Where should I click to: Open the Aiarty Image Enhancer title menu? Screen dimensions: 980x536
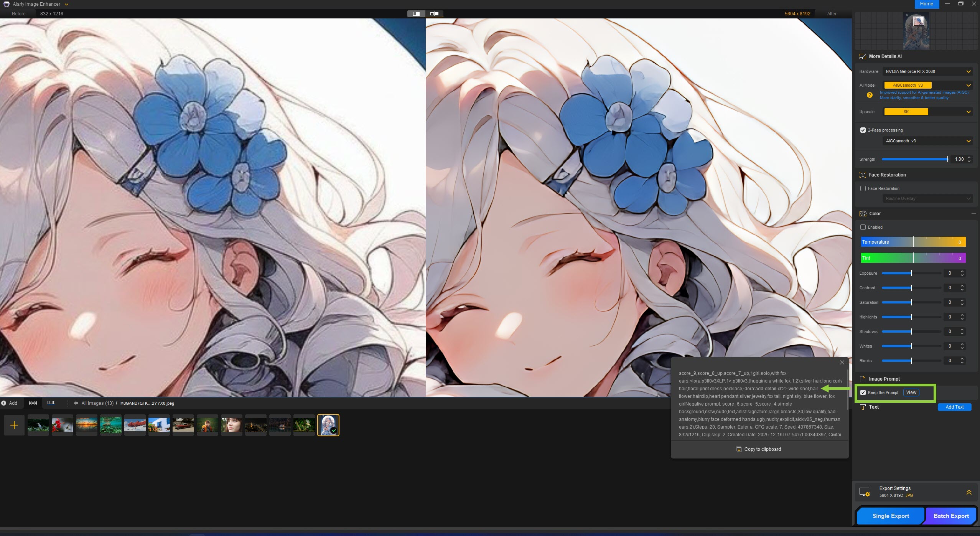[66, 4]
